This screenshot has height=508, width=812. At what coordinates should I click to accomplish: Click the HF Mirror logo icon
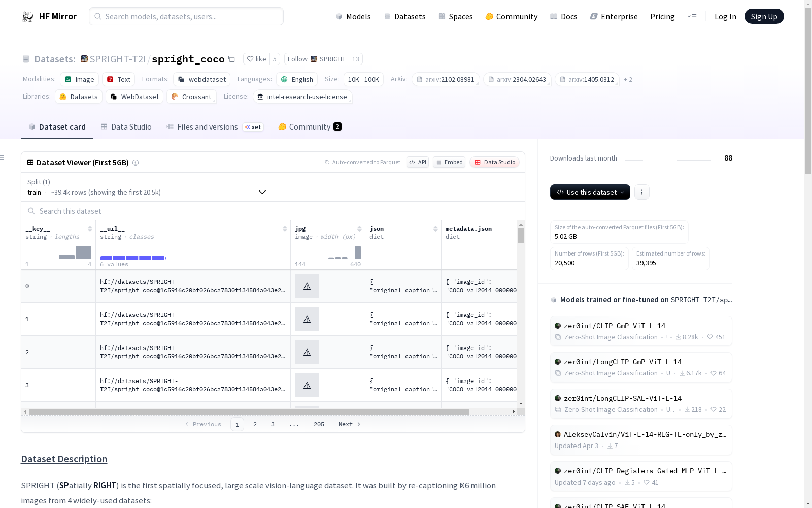tap(28, 16)
